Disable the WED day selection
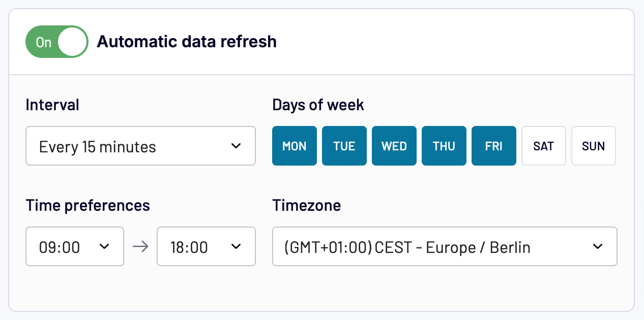The image size is (644, 320). 394,146
